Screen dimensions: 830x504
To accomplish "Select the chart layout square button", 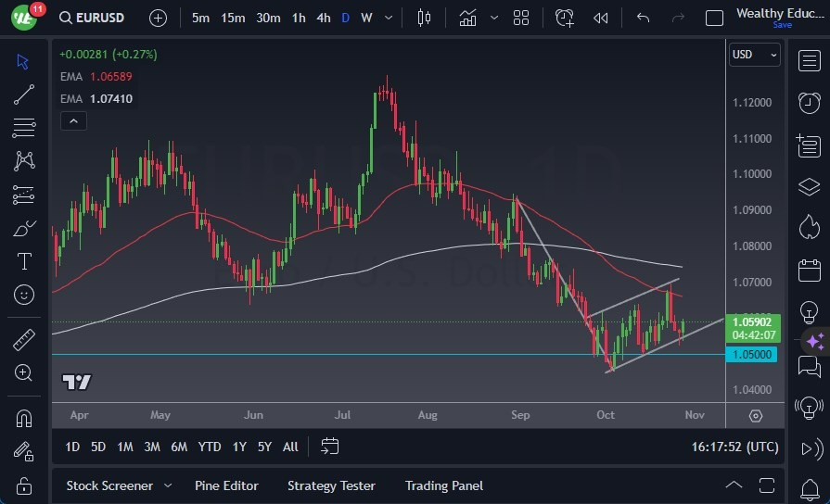I will click(714, 18).
